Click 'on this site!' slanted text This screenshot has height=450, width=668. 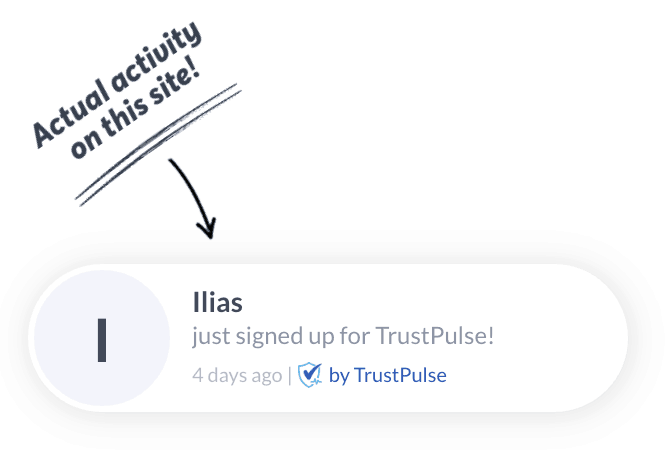[135, 114]
